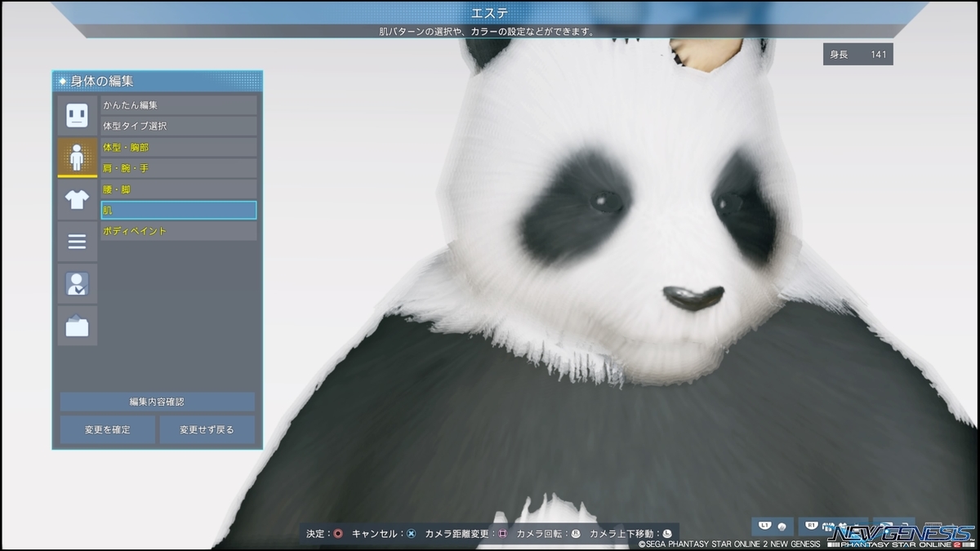Open the character checkmark preset icon
The height and width of the screenshot is (551, 980).
click(x=77, y=283)
